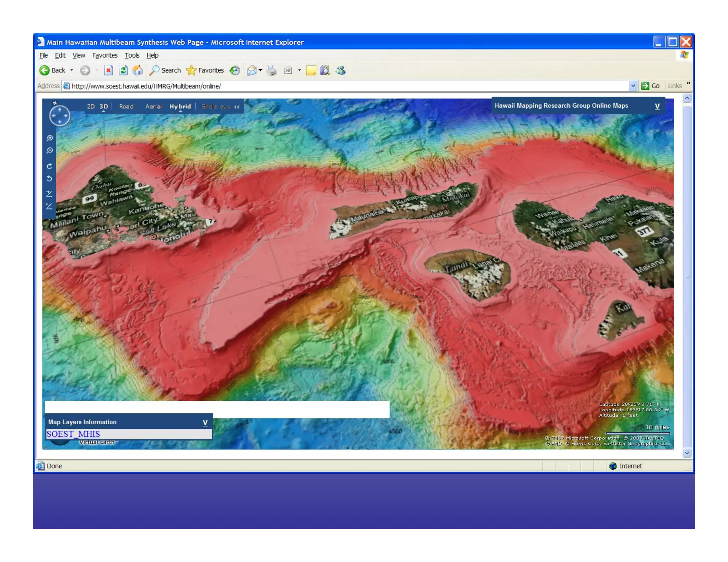728x562 pixels.
Task: Expand Hawaii Mapping Research Group Online Maps panel
Action: tap(657, 106)
